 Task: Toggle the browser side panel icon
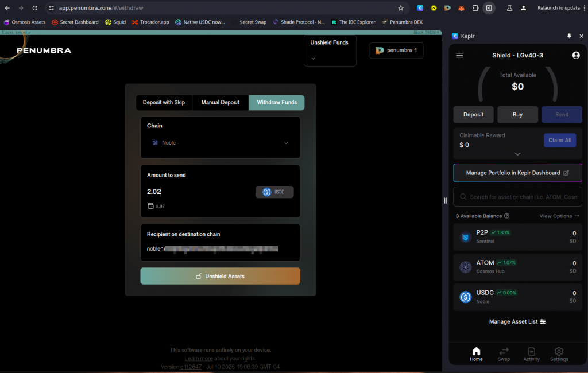click(x=489, y=8)
